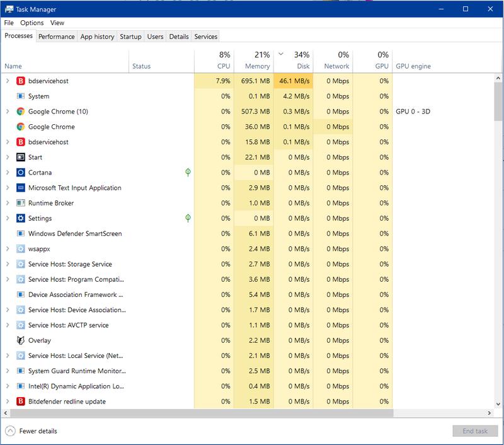Click the Cortana circle icon
The width and height of the screenshot is (504, 445).
(x=21, y=173)
